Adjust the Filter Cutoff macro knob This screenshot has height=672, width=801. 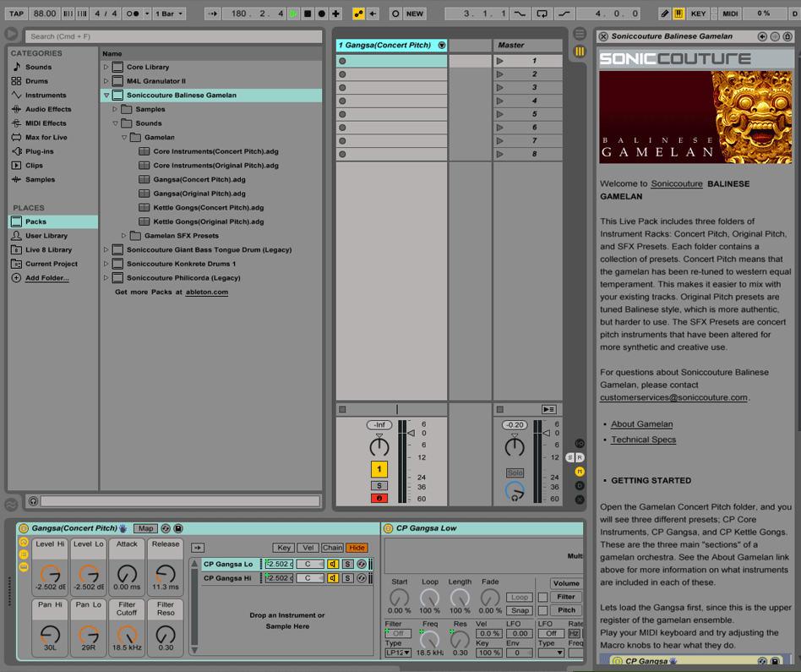127,635
